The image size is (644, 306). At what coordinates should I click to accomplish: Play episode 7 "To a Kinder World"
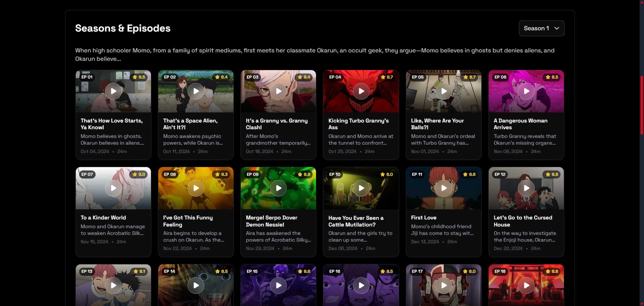(113, 188)
